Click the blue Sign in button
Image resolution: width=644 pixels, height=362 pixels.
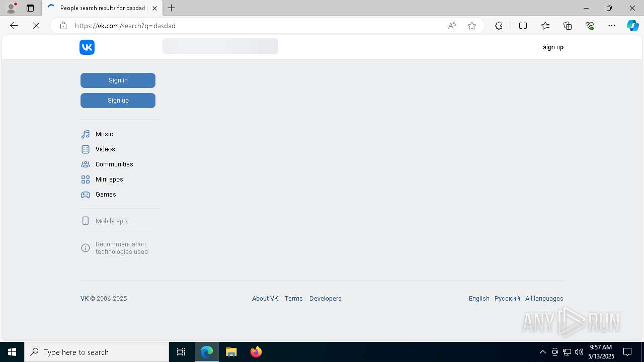pyautogui.click(x=118, y=80)
